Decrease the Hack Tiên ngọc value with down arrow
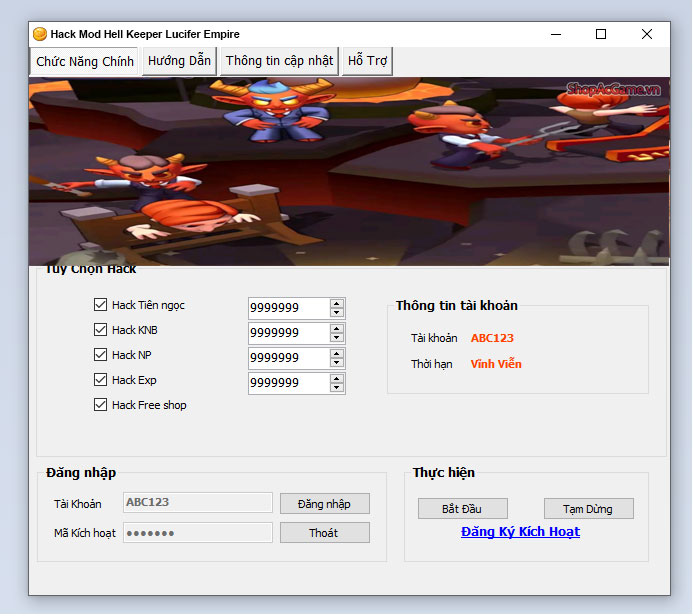The height and width of the screenshot is (616, 693). tap(337, 312)
